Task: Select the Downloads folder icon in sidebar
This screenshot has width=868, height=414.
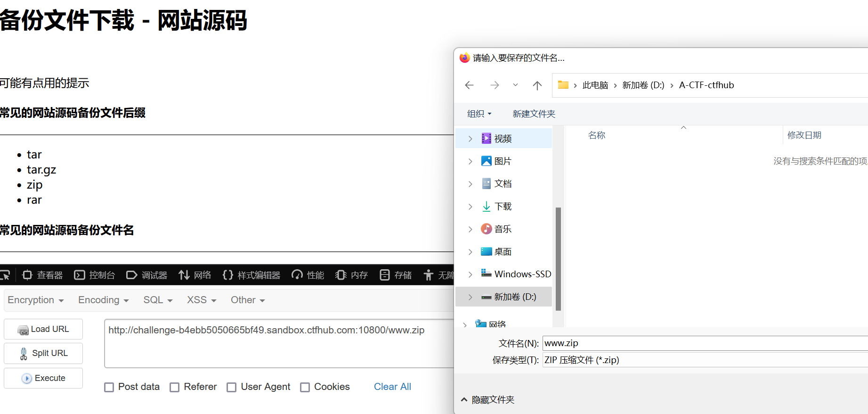Action: pyautogui.click(x=487, y=207)
